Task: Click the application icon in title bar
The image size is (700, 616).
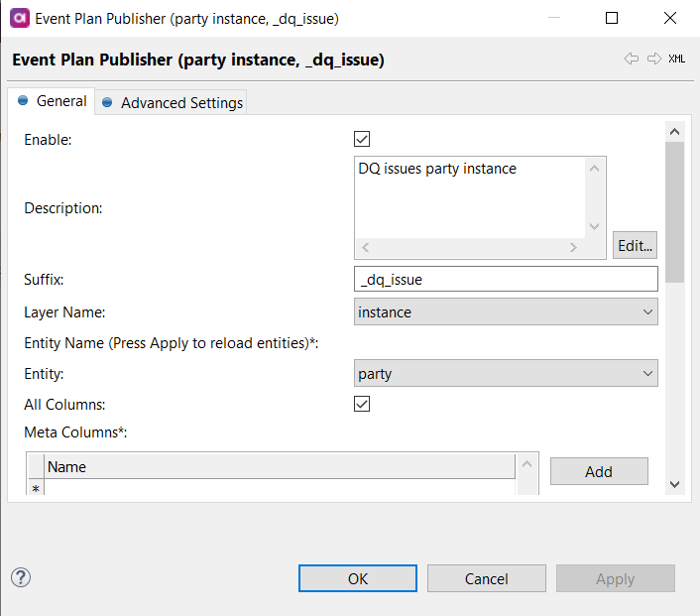Action: point(18,18)
